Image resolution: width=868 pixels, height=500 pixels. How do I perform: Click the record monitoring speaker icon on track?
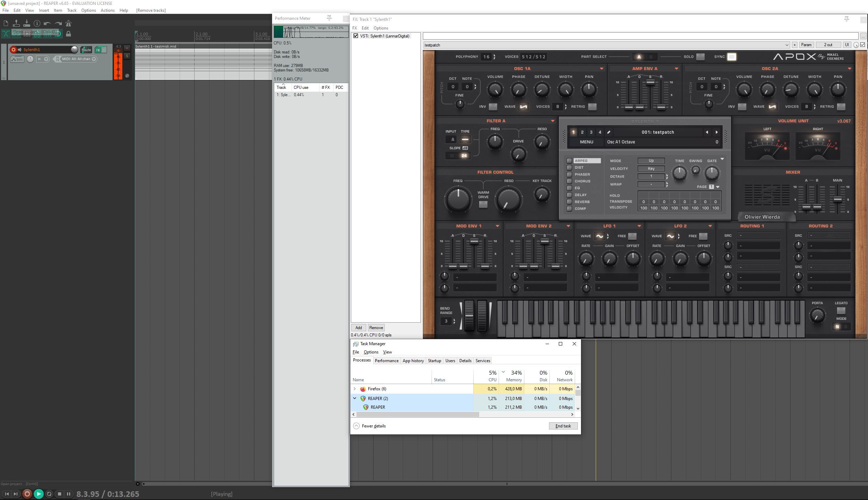tap(20, 50)
